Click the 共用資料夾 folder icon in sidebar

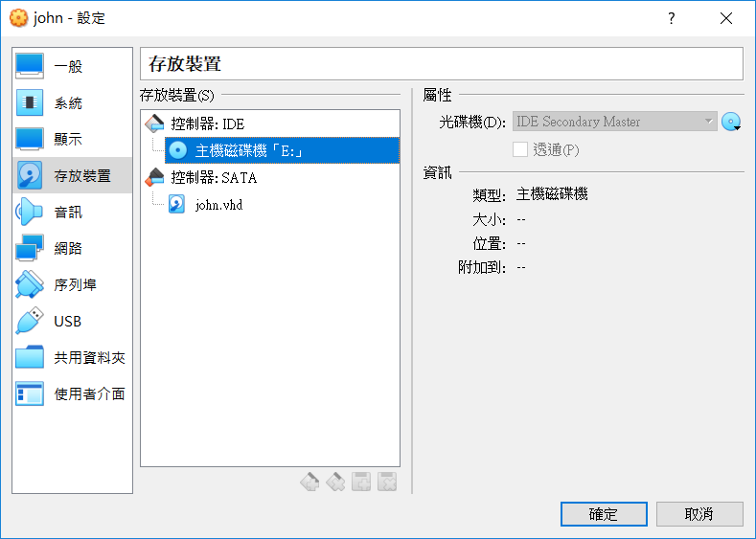30,357
